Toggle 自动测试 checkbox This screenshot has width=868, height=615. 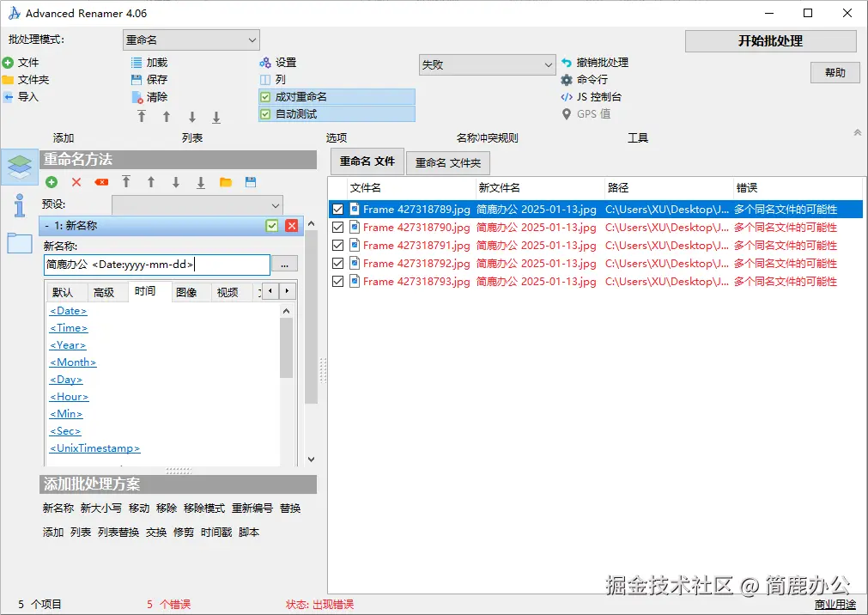[x=265, y=114]
